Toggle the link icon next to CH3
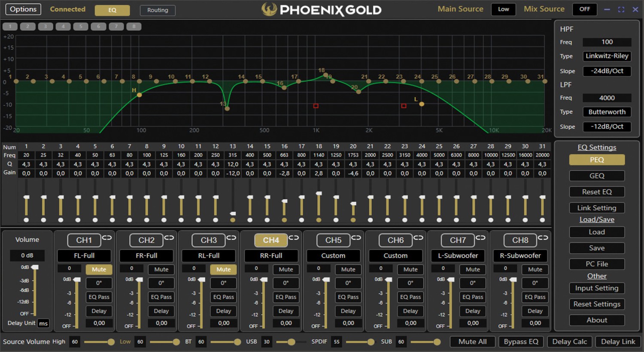This screenshot has height=352, width=644. point(231,238)
